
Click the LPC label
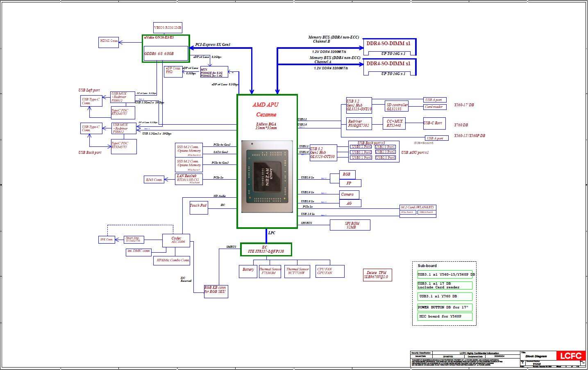[x=272, y=233]
